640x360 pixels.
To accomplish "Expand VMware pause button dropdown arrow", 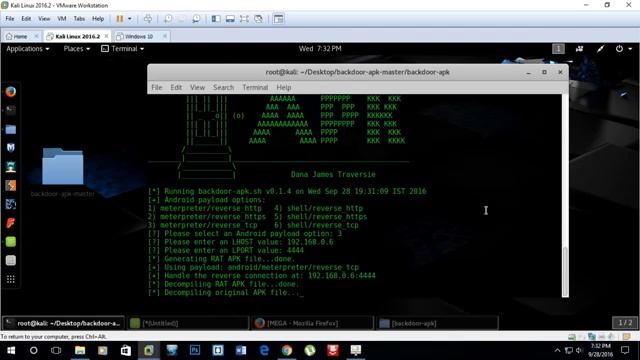I will 130,19.
